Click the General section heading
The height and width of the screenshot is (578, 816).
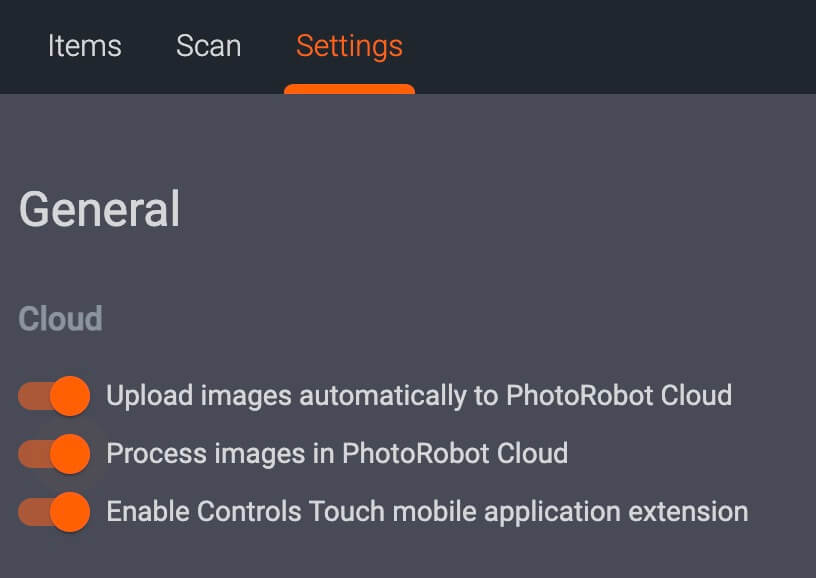(x=100, y=209)
